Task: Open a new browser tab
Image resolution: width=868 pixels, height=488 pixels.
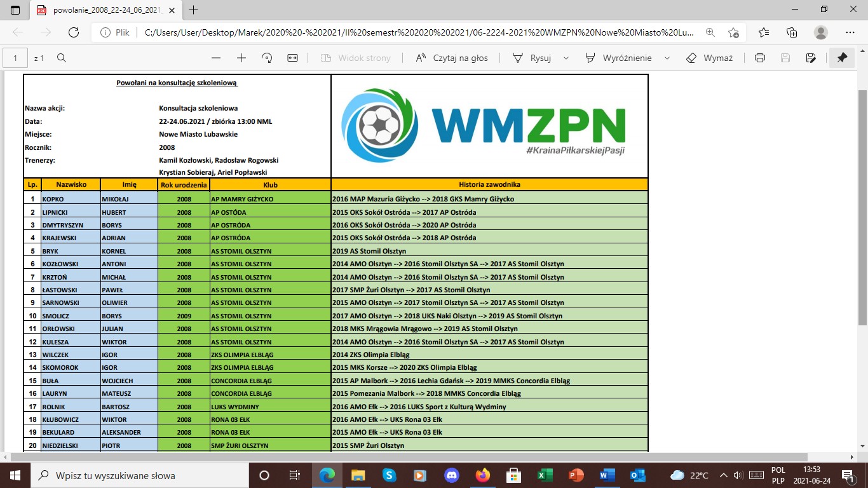Action: coord(194,10)
